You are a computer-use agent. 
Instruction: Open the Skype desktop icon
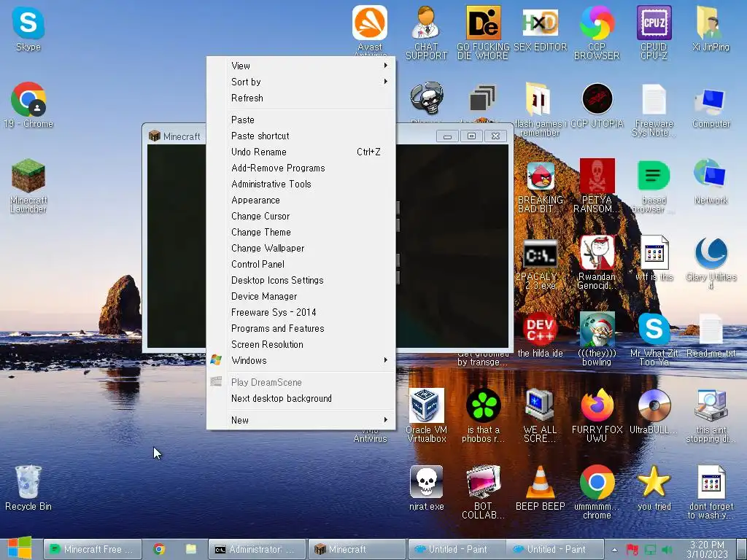(28, 29)
